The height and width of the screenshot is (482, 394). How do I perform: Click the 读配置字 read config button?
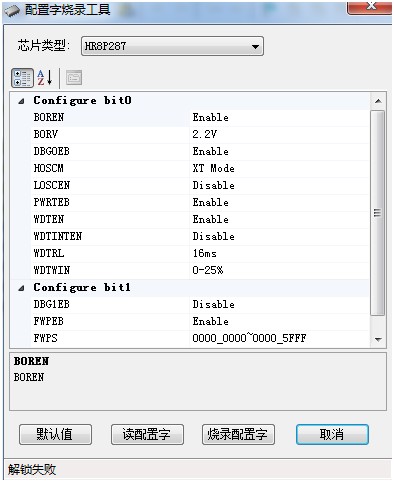click(x=147, y=434)
